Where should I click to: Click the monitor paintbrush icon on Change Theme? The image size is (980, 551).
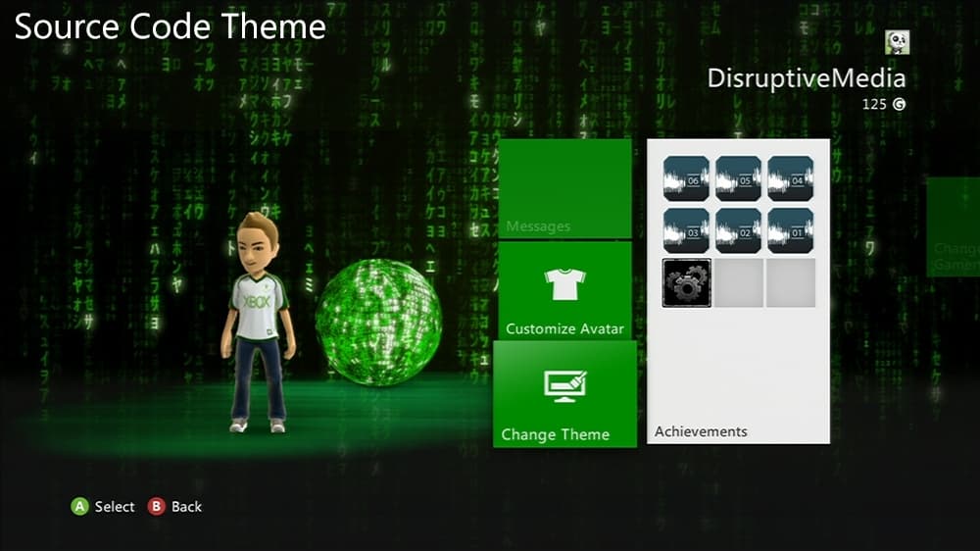[565, 386]
